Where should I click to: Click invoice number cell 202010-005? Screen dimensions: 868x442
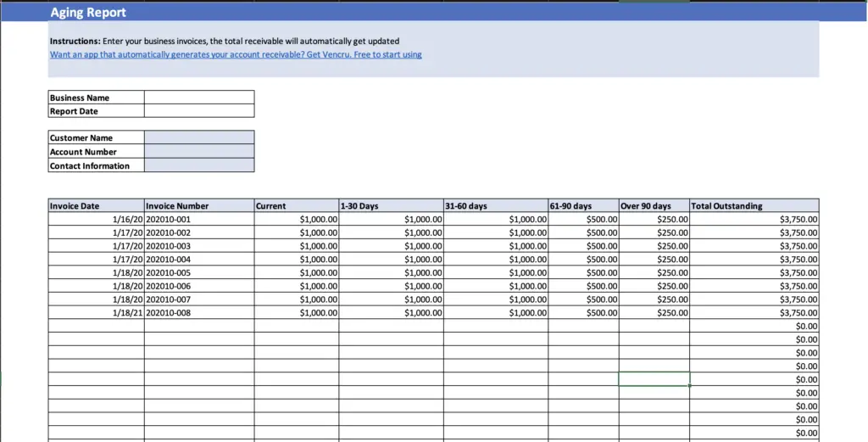click(199, 272)
